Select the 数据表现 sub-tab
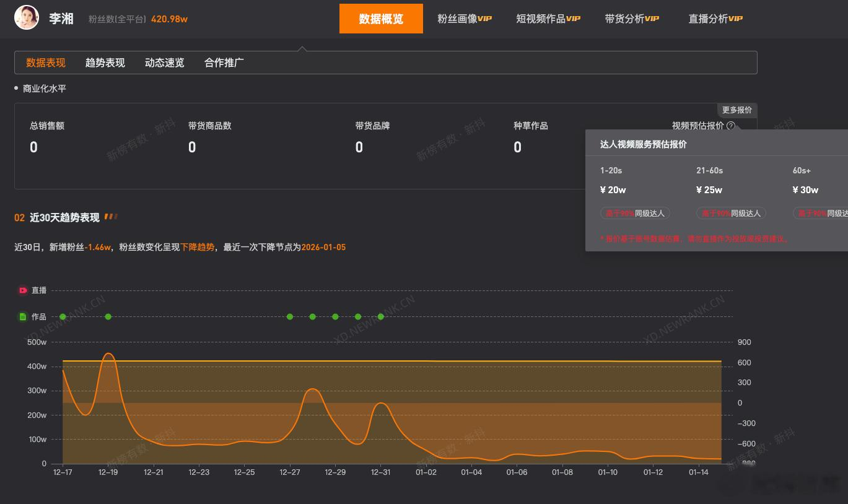Image resolution: width=848 pixels, height=504 pixels. [x=46, y=63]
